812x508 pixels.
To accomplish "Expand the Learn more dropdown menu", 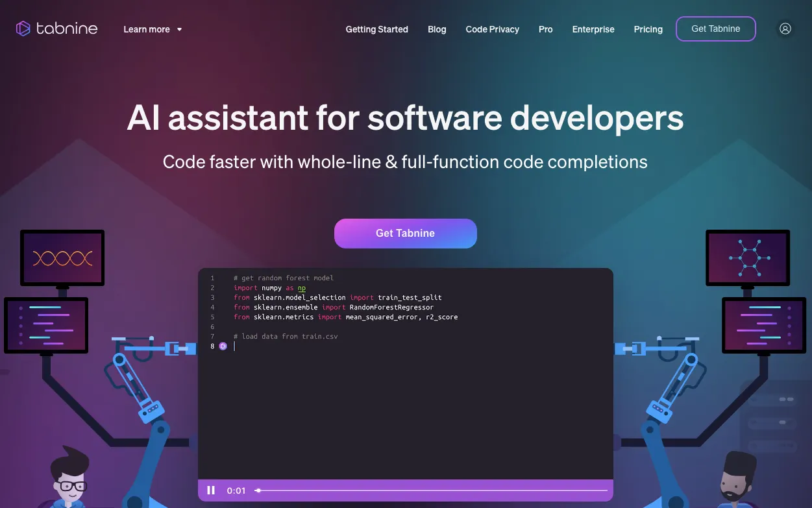I will [x=153, y=29].
